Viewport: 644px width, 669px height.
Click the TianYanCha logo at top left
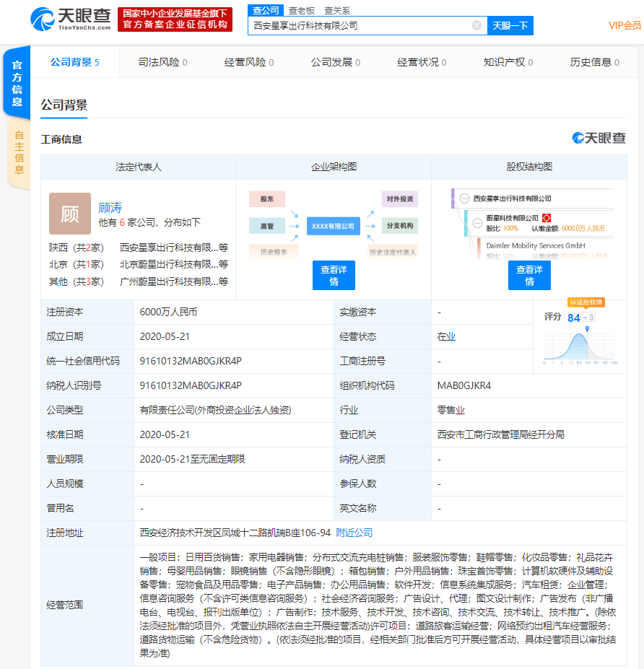[71, 19]
